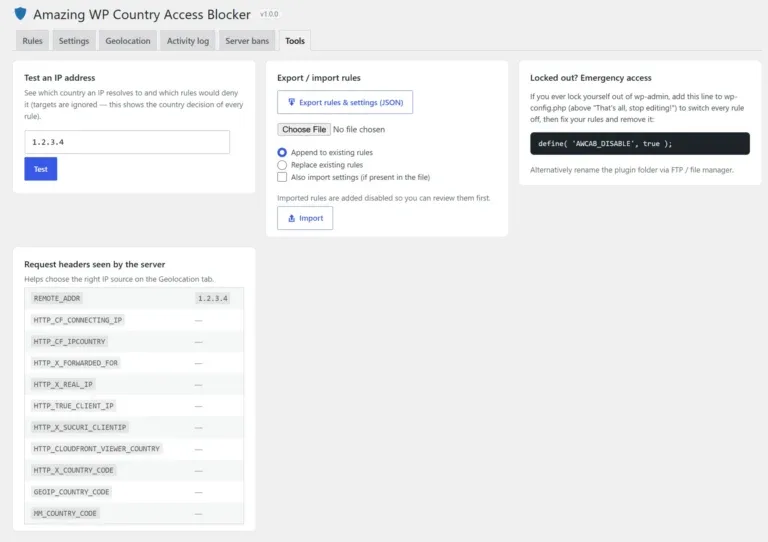Click the AWCAB_DISABLE define code block
The image size is (768, 542).
(640, 143)
